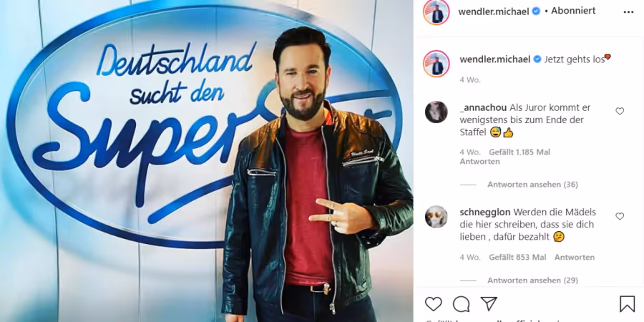Open the wendler.michael username in the header
644x322 pixels.
(x=494, y=11)
